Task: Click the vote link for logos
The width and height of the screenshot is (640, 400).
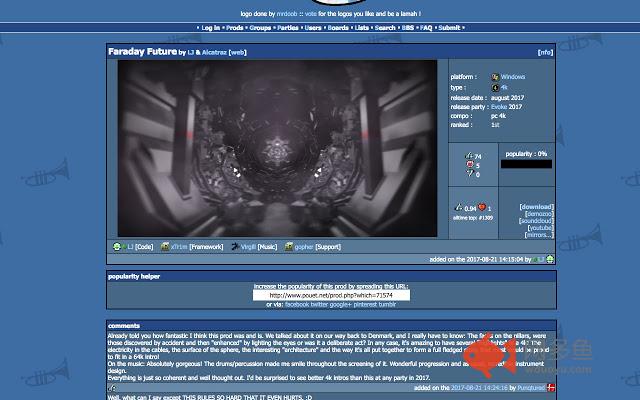Action: click(x=311, y=13)
